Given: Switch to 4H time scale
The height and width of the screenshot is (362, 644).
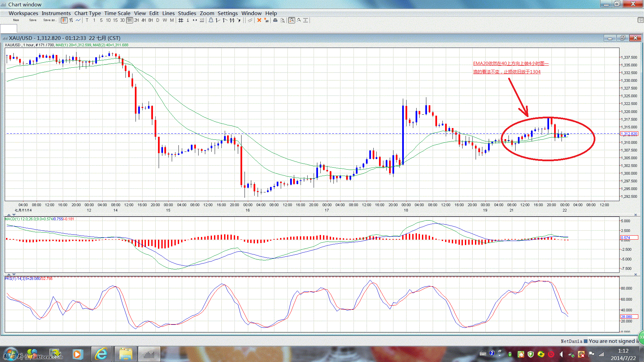Looking at the screenshot, I should pyautogui.click(x=144, y=20).
